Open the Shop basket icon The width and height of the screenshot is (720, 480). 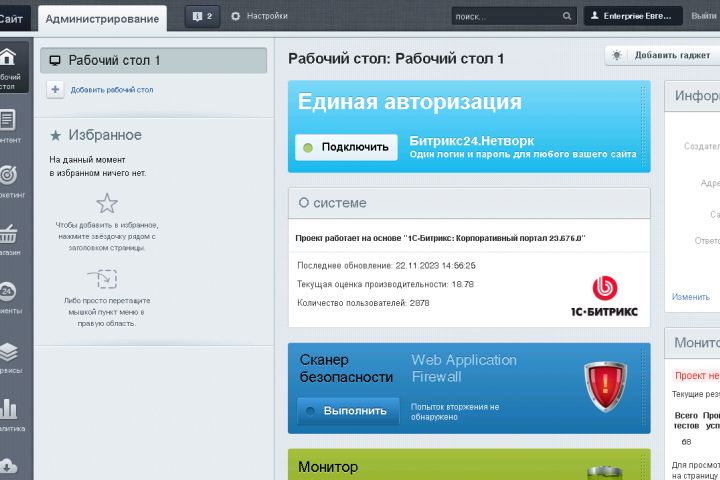pos(8,234)
